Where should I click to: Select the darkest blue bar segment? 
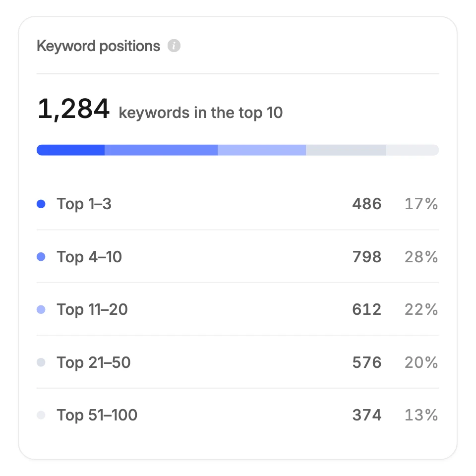71,150
